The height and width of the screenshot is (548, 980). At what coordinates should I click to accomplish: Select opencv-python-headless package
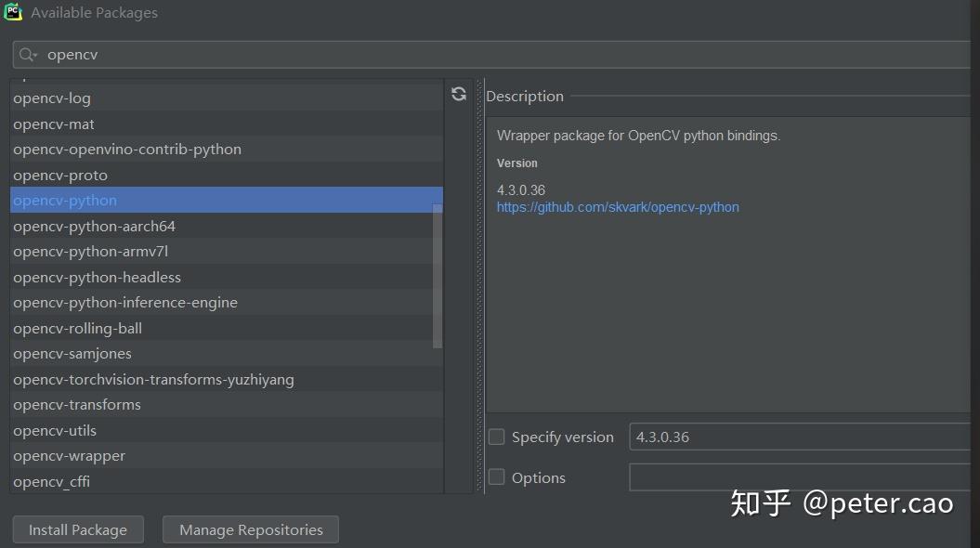click(x=227, y=277)
